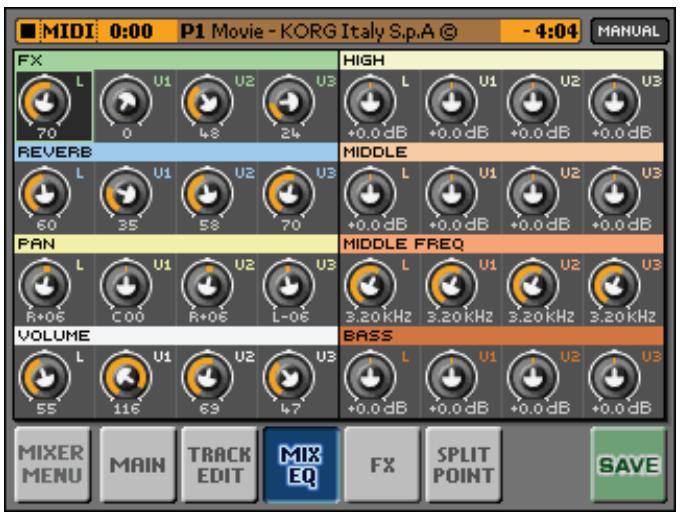Open the Split Point page
Viewport: 682px width, 515px height.
[x=464, y=464]
